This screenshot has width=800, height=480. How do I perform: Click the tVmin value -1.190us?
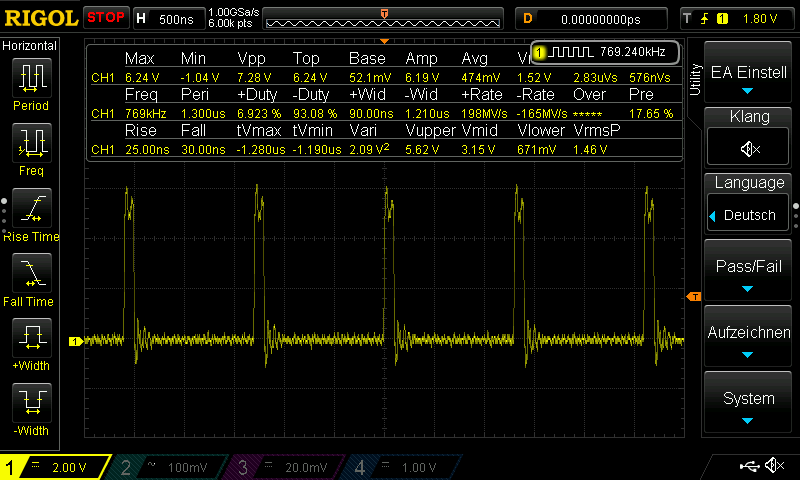tap(317, 149)
